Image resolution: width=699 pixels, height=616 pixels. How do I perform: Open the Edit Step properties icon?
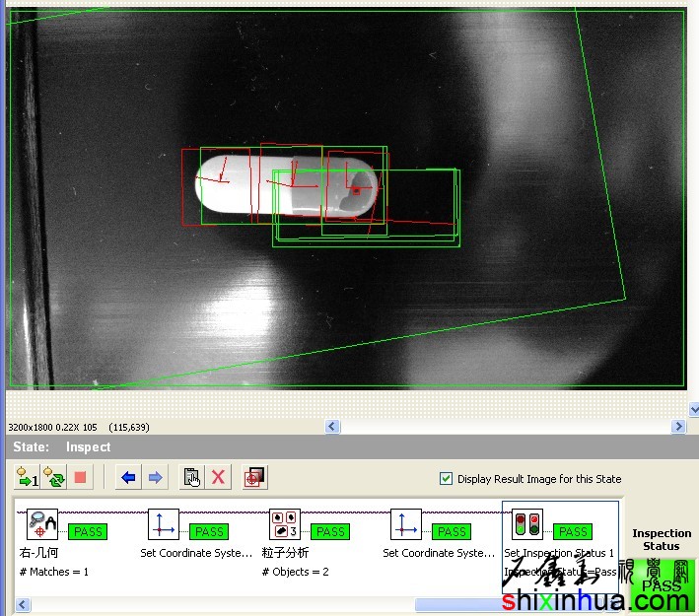click(192, 478)
